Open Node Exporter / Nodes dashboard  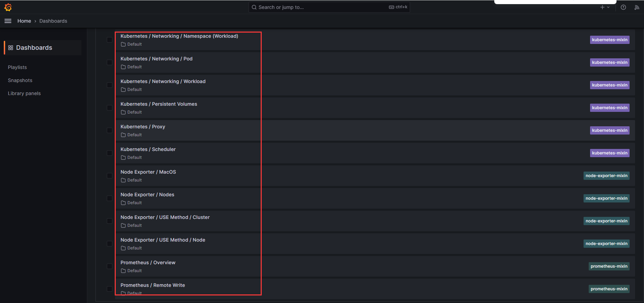(x=147, y=195)
